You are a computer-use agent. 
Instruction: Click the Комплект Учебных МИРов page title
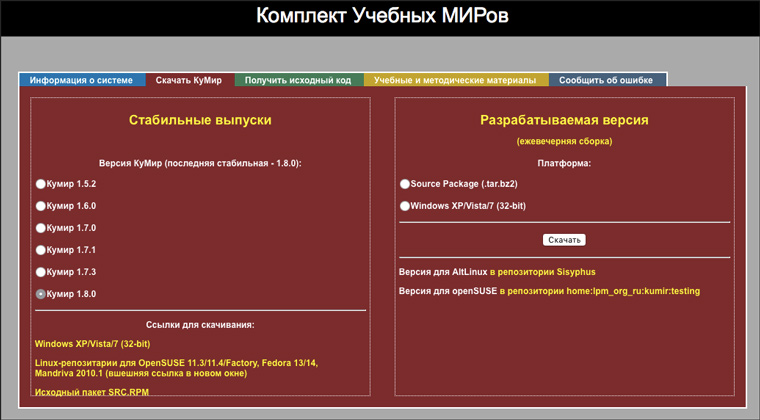[382, 16]
